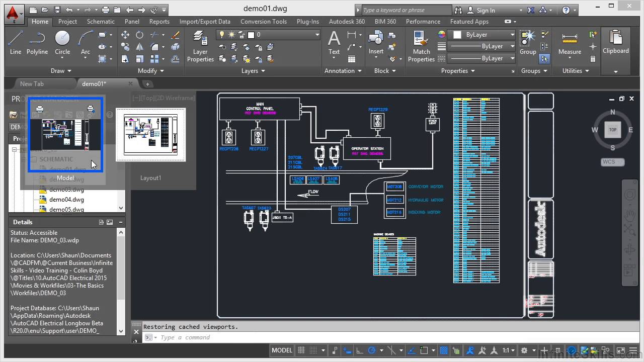This screenshot has width=644, height=362.
Task: Click the Group tool
Action: (528, 43)
